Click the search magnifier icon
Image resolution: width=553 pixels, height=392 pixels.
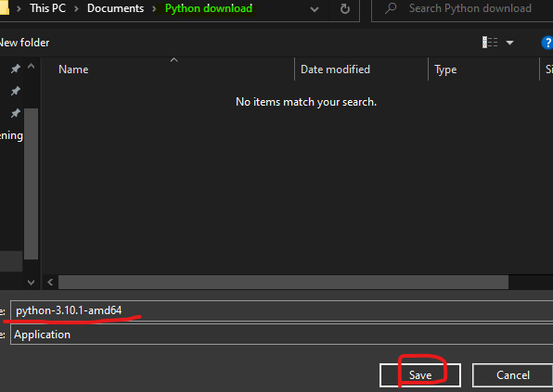click(391, 8)
